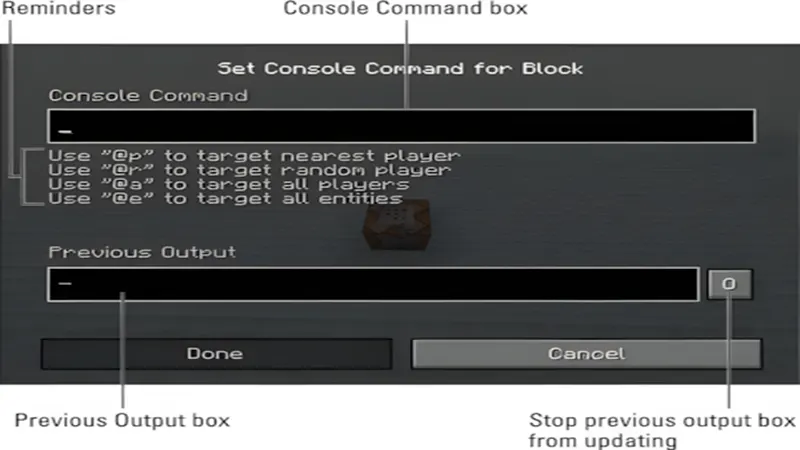
Task: Select the Previous Output text box
Action: tap(373, 284)
